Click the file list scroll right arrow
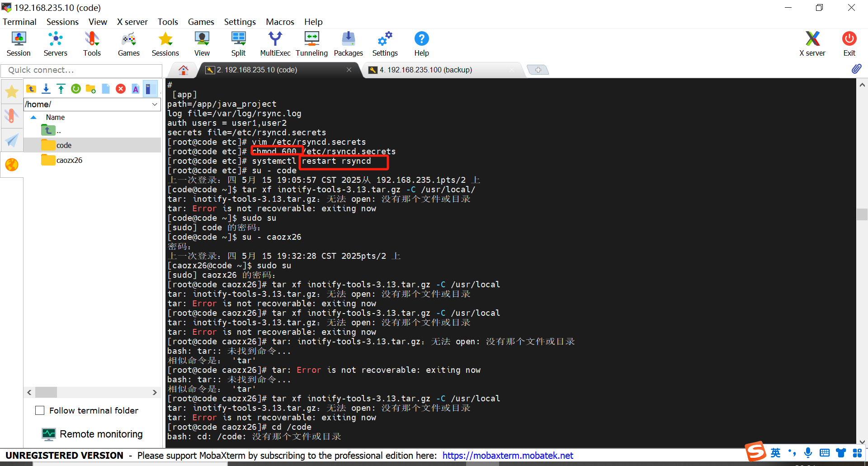Viewport: 868px width, 466px height. (155, 392)
